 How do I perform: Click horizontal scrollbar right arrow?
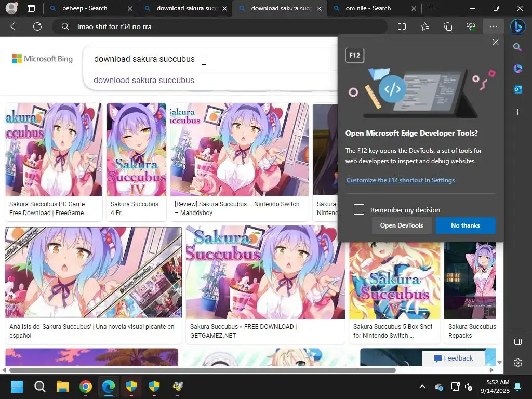(x=491, y=370)
